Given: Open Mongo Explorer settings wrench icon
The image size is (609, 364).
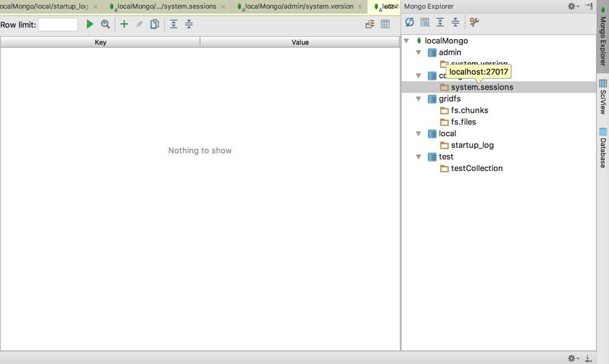Looking at the screenshot, I should point(474,22).
